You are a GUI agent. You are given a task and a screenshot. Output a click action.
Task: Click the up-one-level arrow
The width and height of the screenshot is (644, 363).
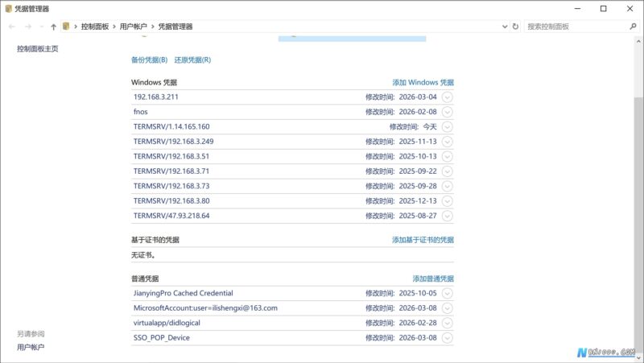click(53, 27)
